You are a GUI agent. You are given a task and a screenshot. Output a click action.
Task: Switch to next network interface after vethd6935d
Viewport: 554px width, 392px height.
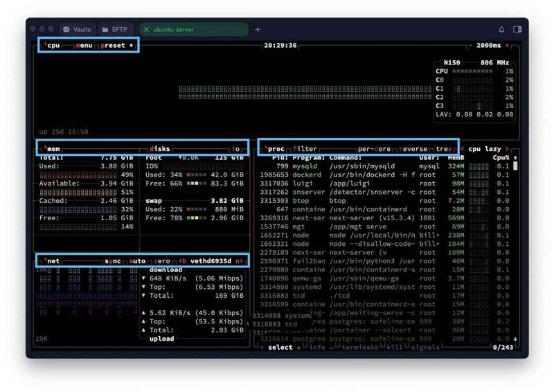tap(239, 261)
